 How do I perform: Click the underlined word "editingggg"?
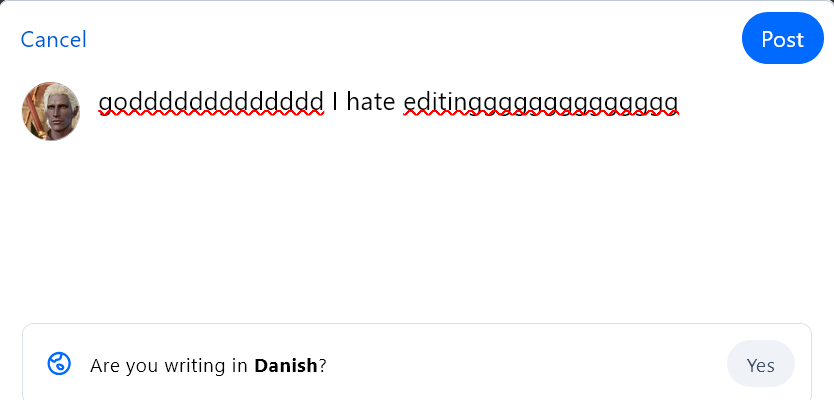540,101
